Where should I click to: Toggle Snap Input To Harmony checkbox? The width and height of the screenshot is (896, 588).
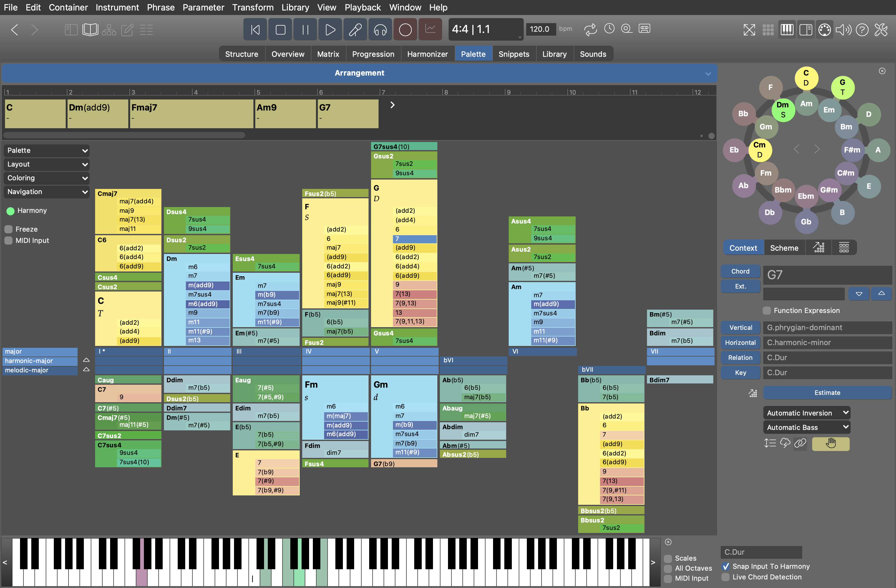point(725,566)
